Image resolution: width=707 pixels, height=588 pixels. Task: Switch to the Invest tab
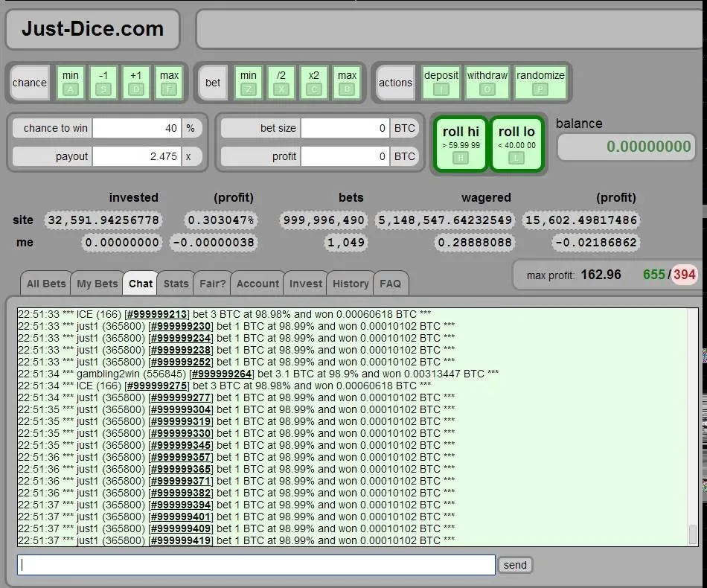click(306, 284)
